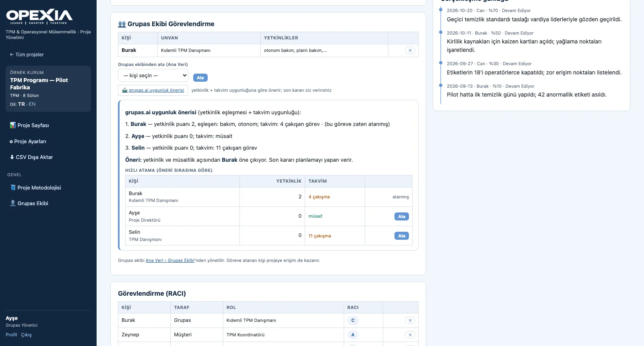Click '11 çakışma' status for Selin

[320, 236]
